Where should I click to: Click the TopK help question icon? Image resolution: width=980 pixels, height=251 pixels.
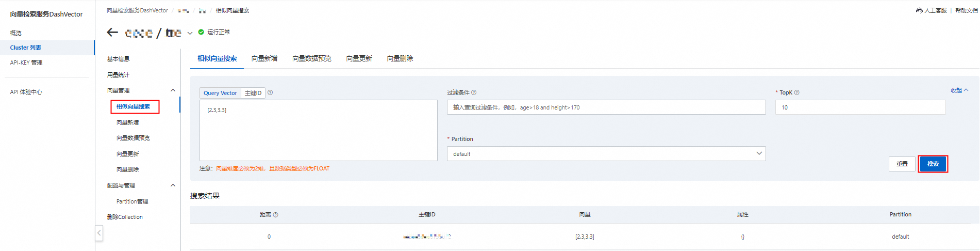tap(797, 92)
